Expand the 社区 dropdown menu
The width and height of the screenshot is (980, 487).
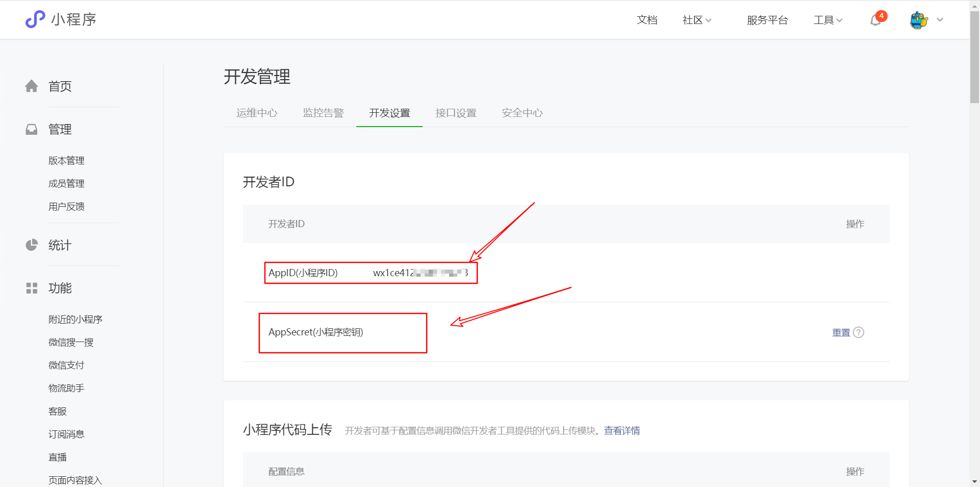pyautogui.click(x=697, y=20)
